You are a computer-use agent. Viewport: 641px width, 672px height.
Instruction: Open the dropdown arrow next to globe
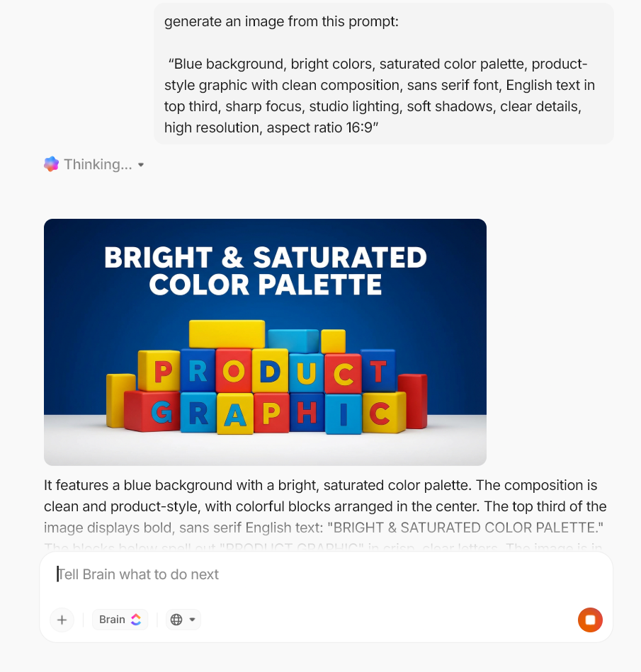(192, 620)
